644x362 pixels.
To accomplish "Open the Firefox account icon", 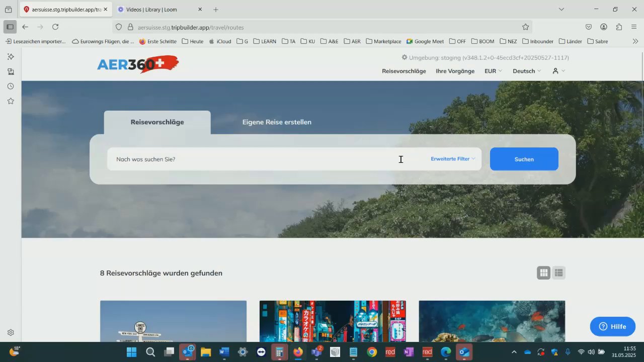I will pyautogui.click(x=604, y=27).
